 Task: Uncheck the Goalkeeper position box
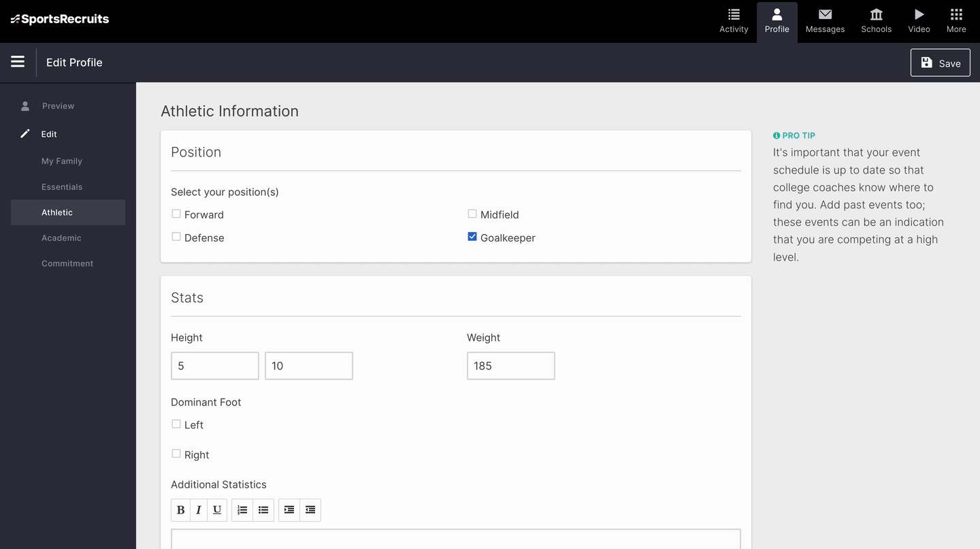(472, 237)
